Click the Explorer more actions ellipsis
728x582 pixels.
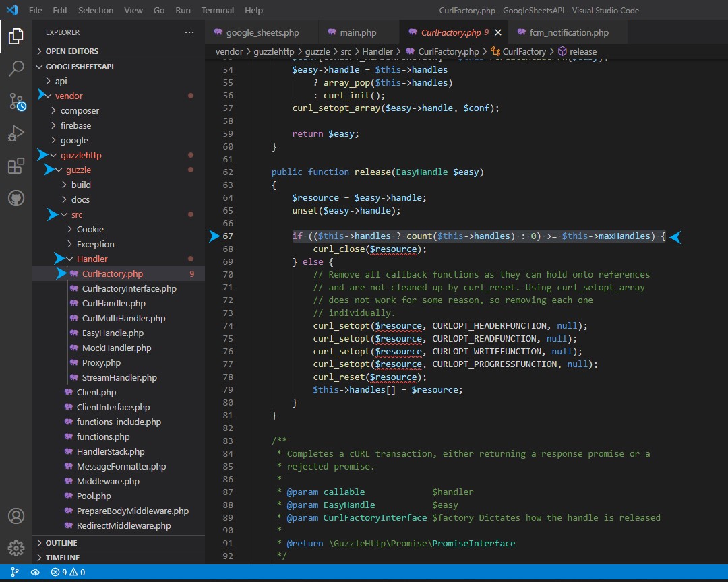189,32
